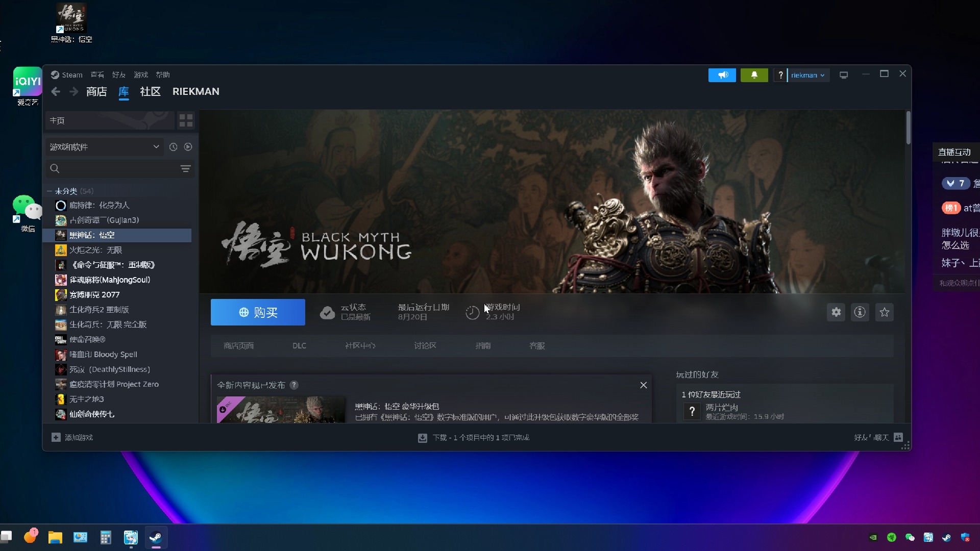Open the DLC link
This screenshot has width=980, height=551.
[299, 346]
